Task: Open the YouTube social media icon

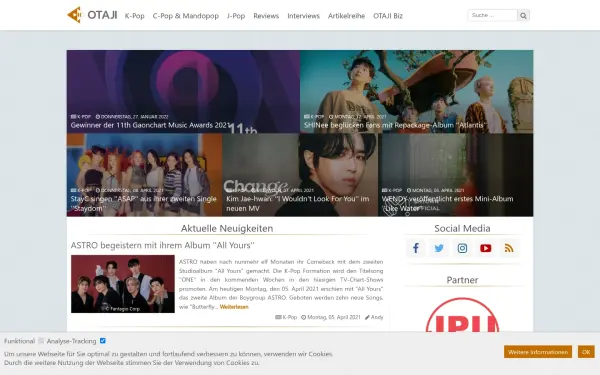Action: click(486, 248)
